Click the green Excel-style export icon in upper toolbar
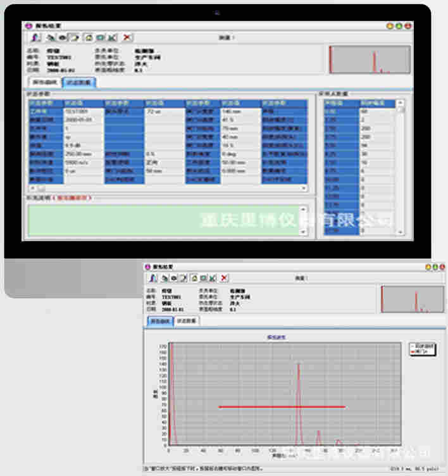This screenshot has height=476, width=448. pos(112,38)
